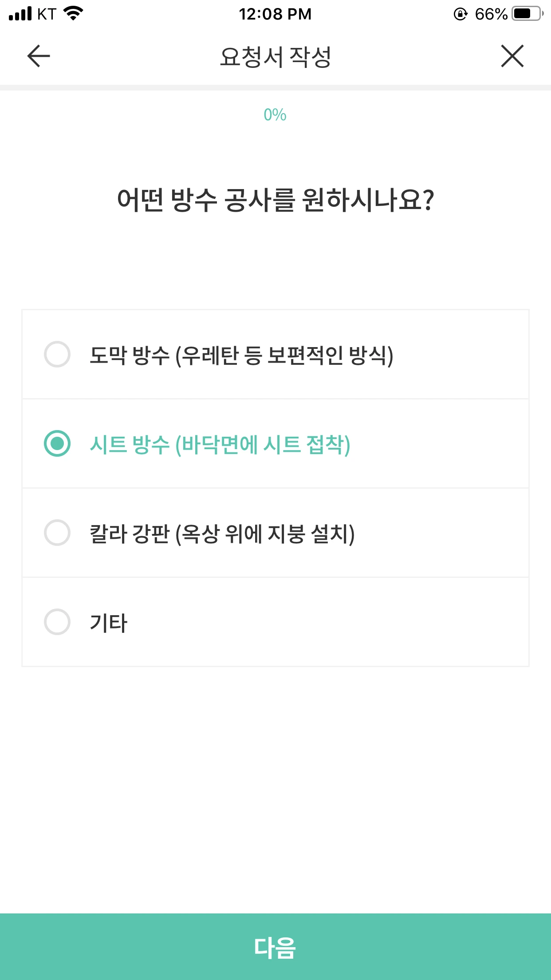Select the 기타 radio circle
This screenshot has height=980, width=551.
pos(57,622)
